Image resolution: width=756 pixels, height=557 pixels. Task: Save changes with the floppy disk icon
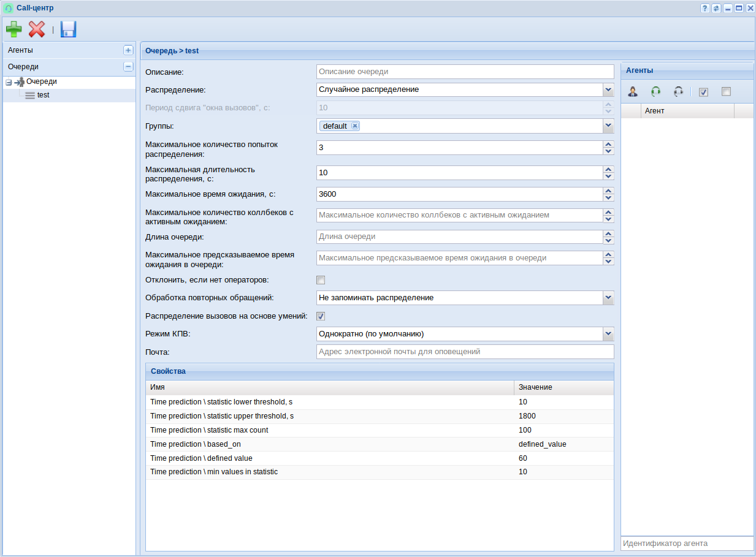point(68,29)
